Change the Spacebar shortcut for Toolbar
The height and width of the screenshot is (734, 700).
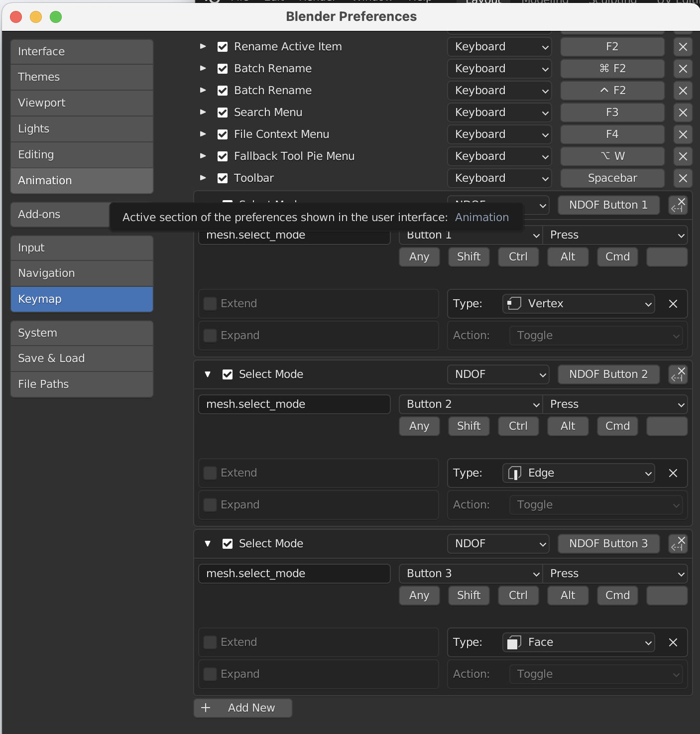tap(612, 178)
